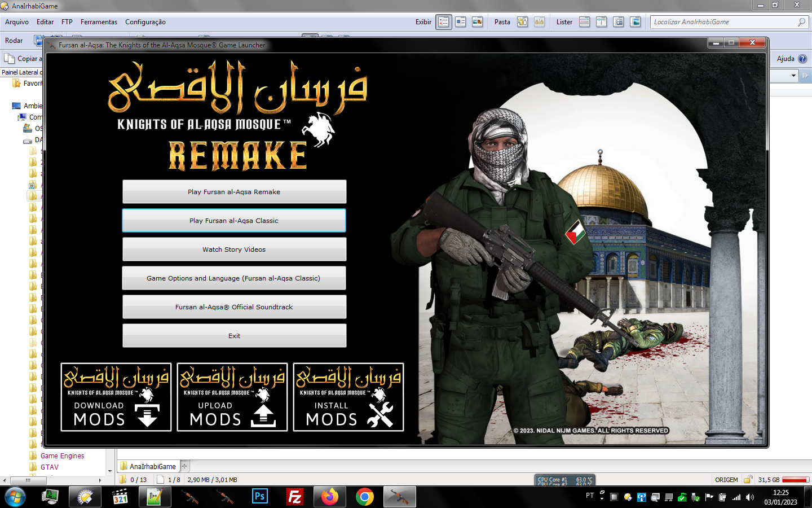Image resolution: width=812 pixels, height=508 pixels.
Task: Open the Editar menu
Action: [45, 22]
